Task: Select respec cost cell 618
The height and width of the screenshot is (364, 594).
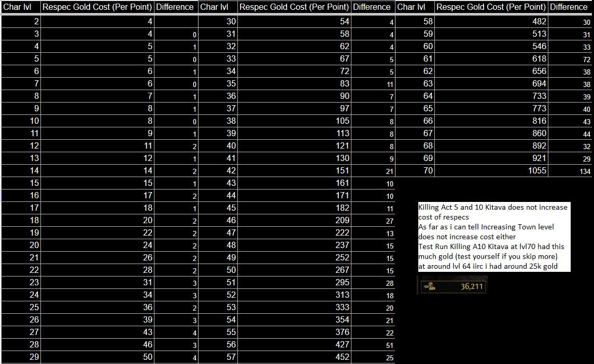Action: point(491,59)
